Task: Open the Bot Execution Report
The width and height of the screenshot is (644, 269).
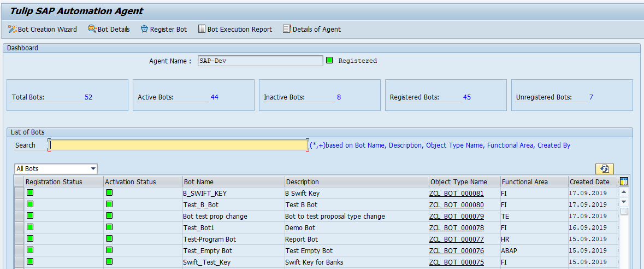Action: coord(235,29)
